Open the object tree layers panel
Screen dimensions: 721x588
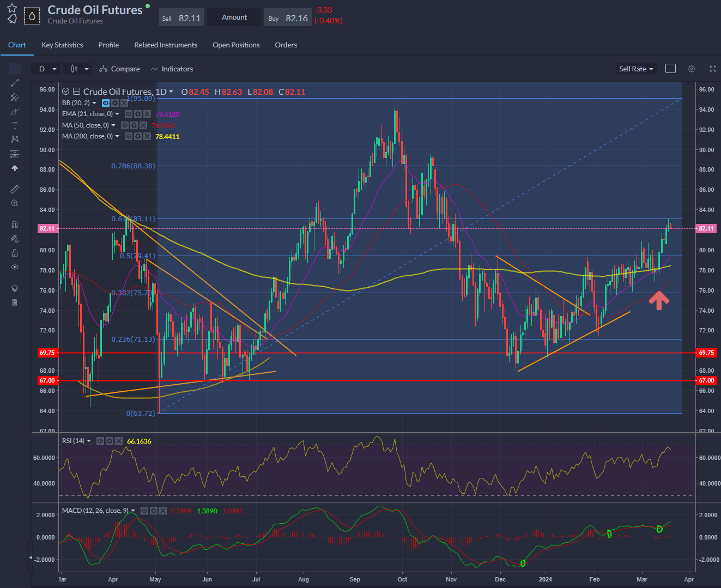tap(15, 288)
